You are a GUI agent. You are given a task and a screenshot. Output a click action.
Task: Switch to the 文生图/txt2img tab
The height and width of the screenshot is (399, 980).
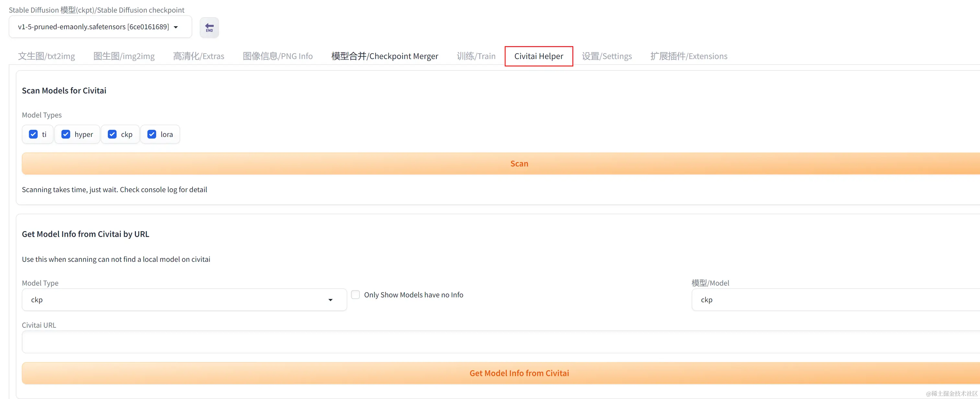click(46, 56)
